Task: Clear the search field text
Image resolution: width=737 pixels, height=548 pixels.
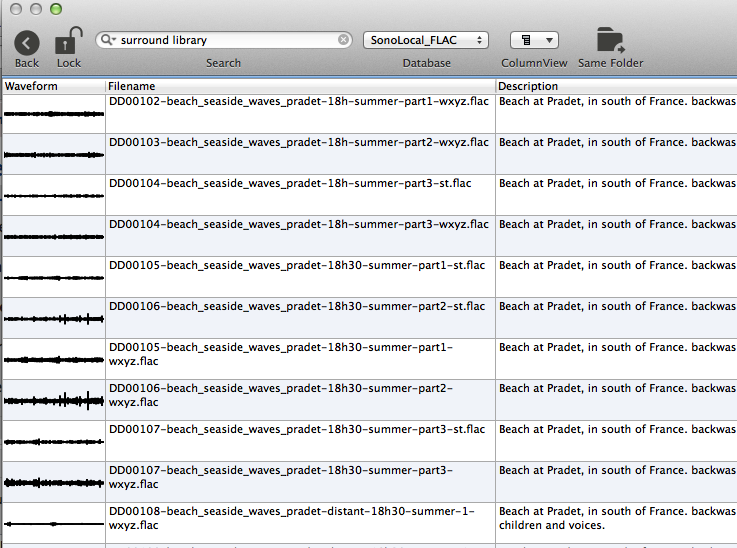Action: click(344, 40)
